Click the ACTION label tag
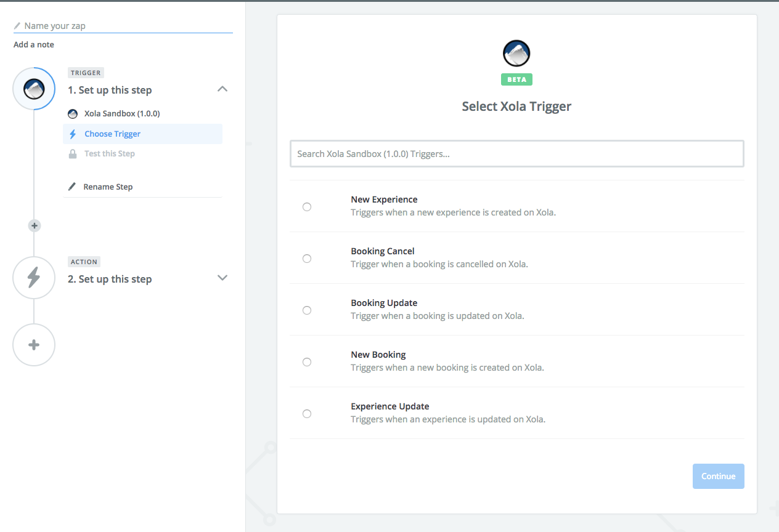This screenshot has width=779, height=532. tap(84, 262)
